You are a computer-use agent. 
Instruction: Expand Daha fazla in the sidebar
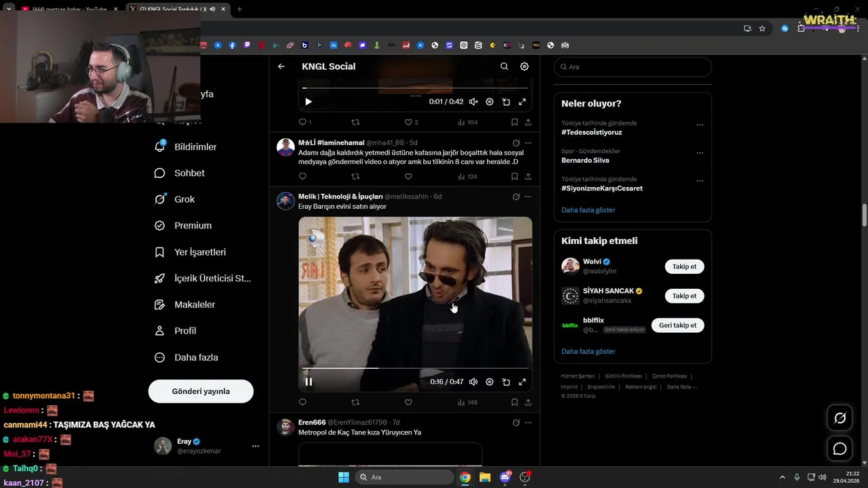tap(186, 357)
